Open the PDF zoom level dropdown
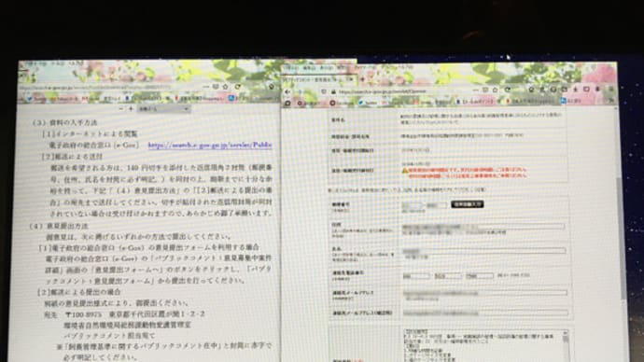 click(163, 109)
